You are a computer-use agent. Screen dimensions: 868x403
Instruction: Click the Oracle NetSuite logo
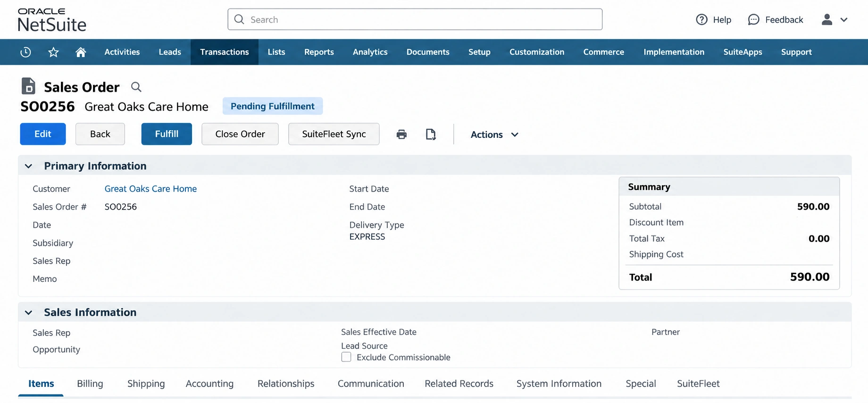[x=52, y=20]
